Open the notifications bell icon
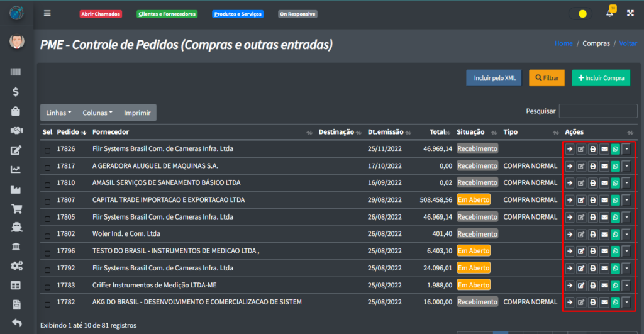The image size is (644, 334). (609, 13)
